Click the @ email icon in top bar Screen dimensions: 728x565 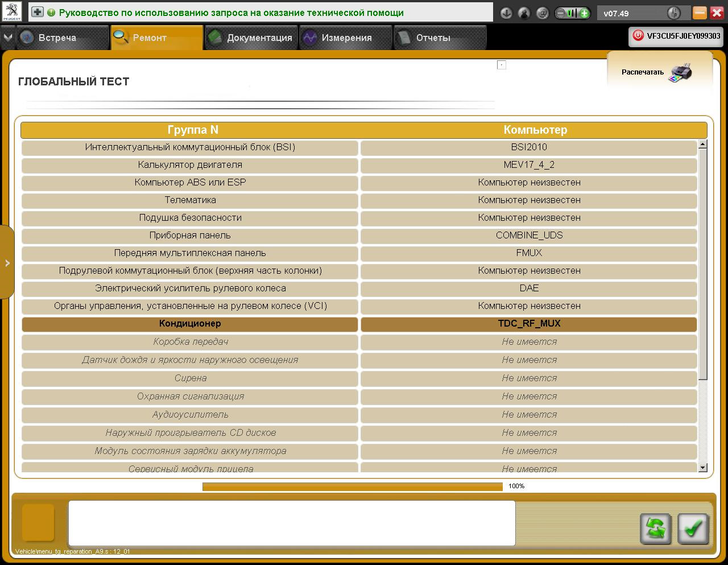543,13
